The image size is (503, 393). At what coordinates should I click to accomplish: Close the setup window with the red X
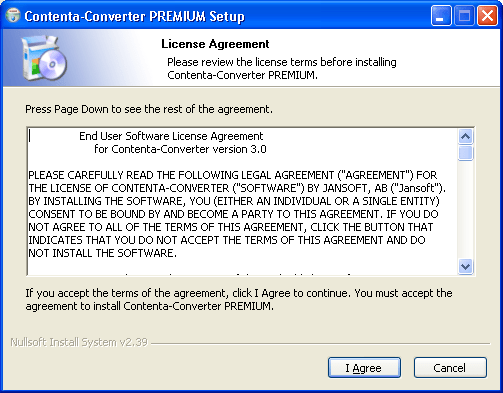pos(487,16)
